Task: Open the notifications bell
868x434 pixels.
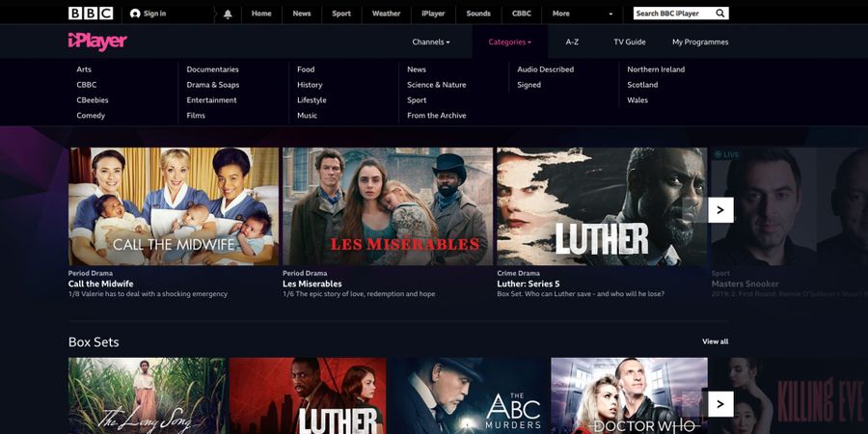Action: click(x=228, y=14)
